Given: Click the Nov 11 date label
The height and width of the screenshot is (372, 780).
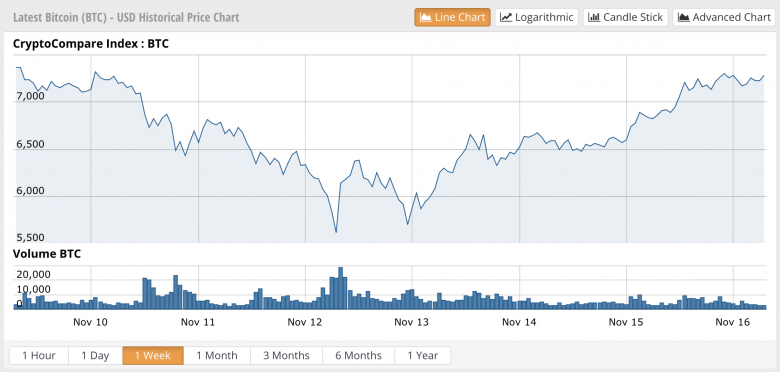Looking at the screenshot, I should pos(198,322).
